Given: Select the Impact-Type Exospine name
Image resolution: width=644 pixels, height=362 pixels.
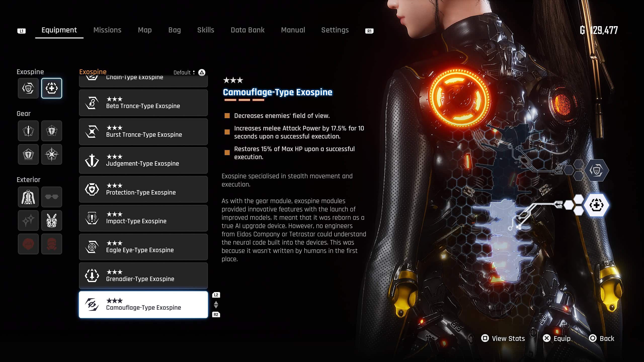Looking at the screenshot, I should pyautogui.click(x=136, y=221).
